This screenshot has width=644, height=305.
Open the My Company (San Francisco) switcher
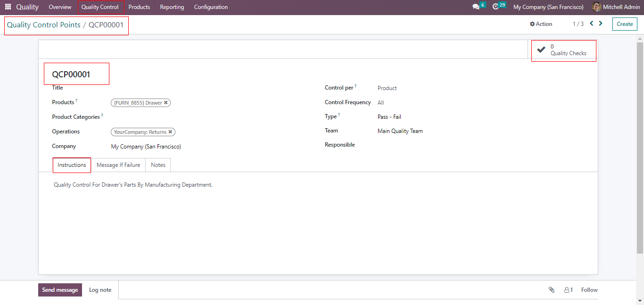click(x=548, y=7)
